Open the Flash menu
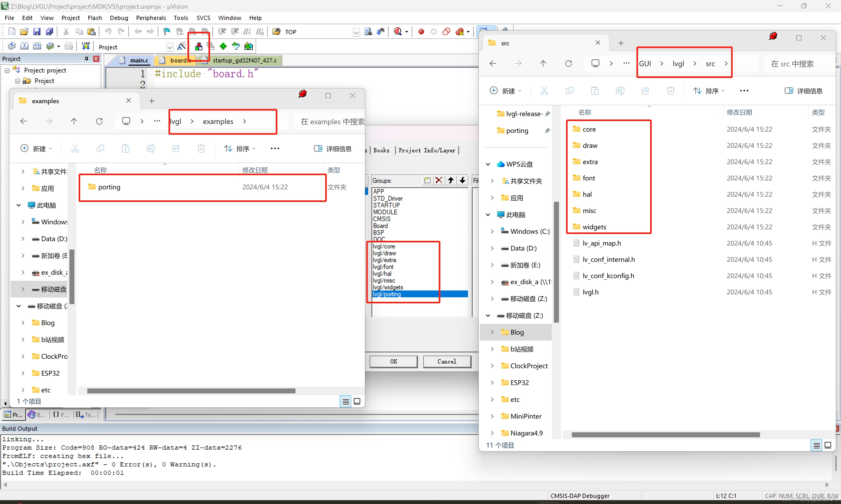Screen dimensions: 841x504 pos(94,18)
